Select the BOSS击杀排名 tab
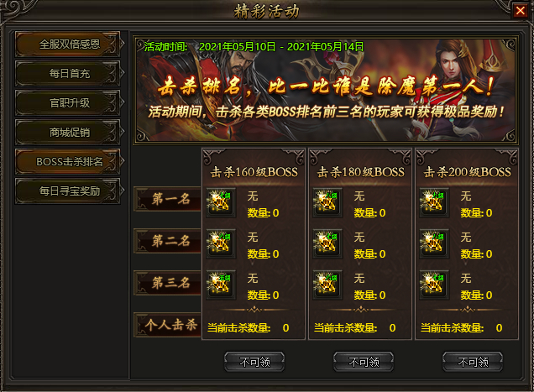The height and width of the screenshot is (392, 534). [68, 161]
